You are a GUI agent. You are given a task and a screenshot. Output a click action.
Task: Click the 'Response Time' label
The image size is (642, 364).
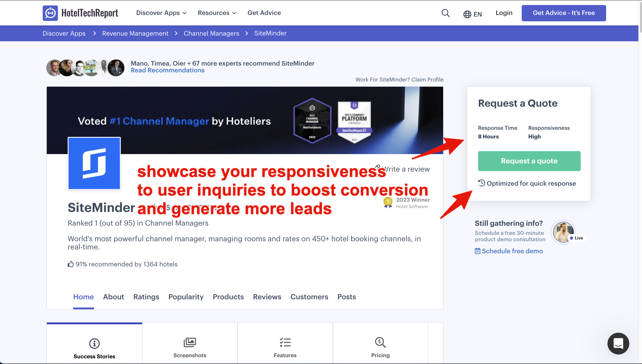click(497, 128)
